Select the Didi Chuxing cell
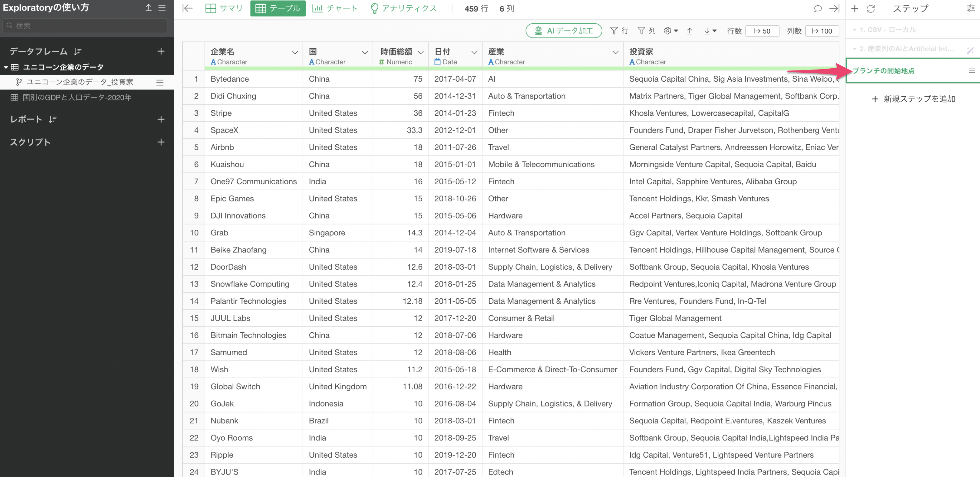980x477 pixels. click(x=254, y=96)
